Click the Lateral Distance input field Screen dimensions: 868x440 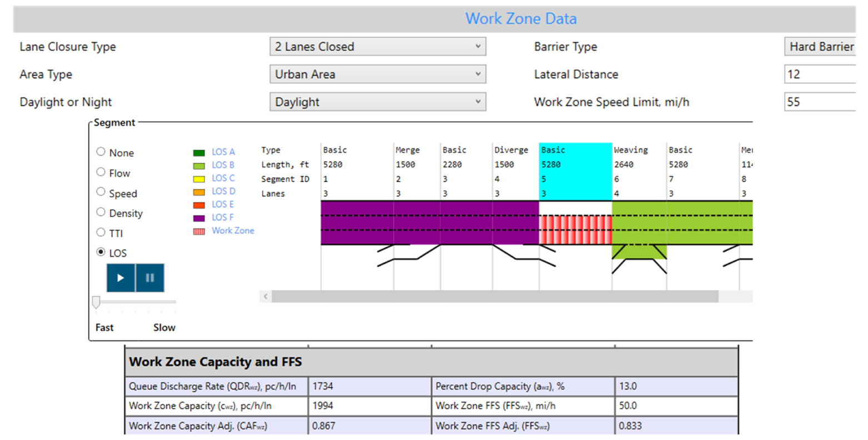[820, 74]
